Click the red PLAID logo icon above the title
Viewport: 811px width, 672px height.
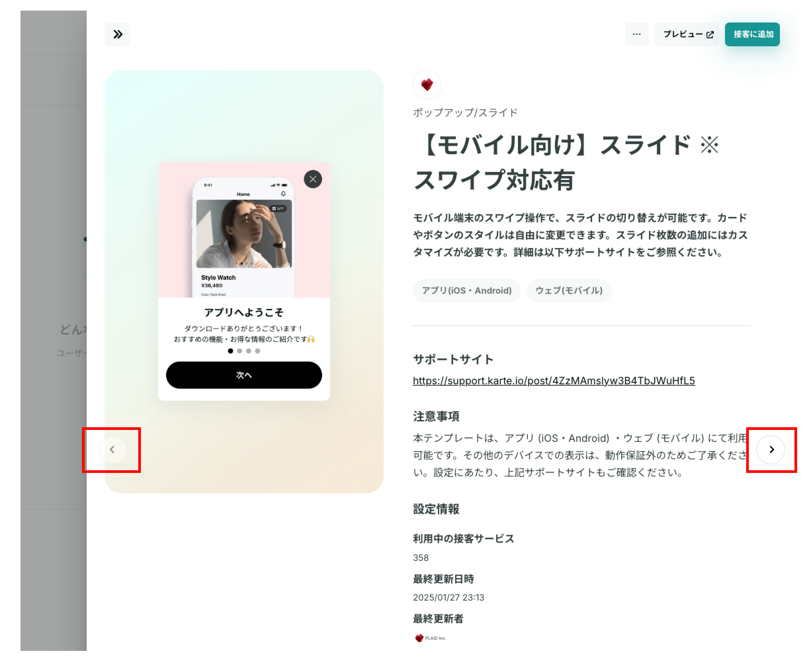427,85
